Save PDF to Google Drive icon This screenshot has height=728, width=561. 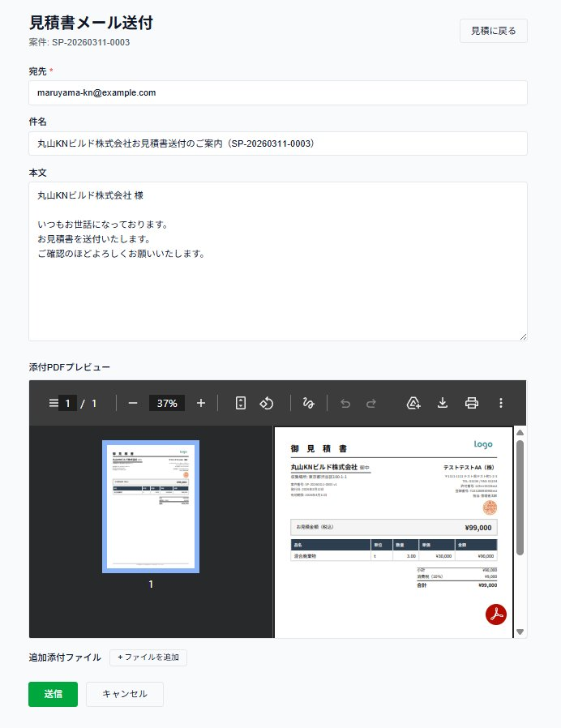(x=413, y=403)
